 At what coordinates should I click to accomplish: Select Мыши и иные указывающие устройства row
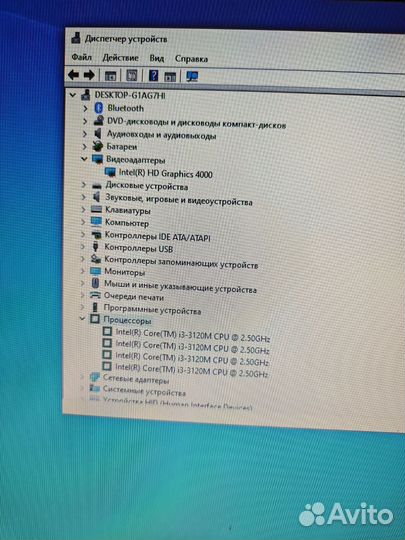(180, 287)
